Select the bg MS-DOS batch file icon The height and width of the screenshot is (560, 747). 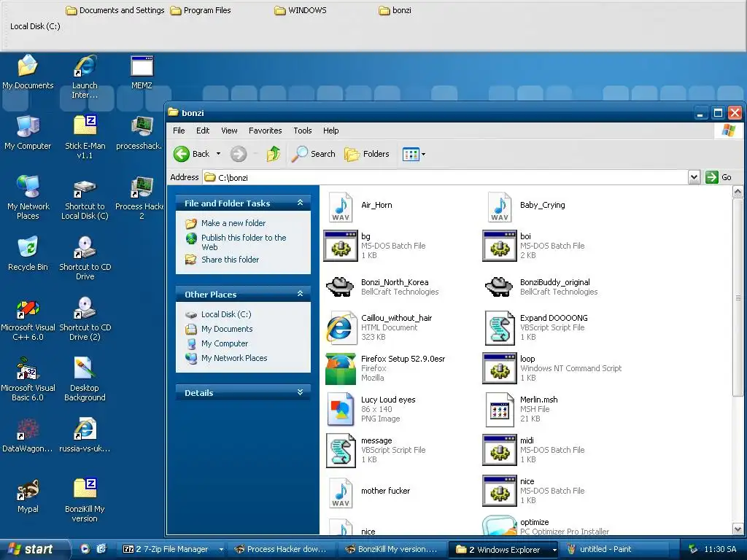(341, 246)
